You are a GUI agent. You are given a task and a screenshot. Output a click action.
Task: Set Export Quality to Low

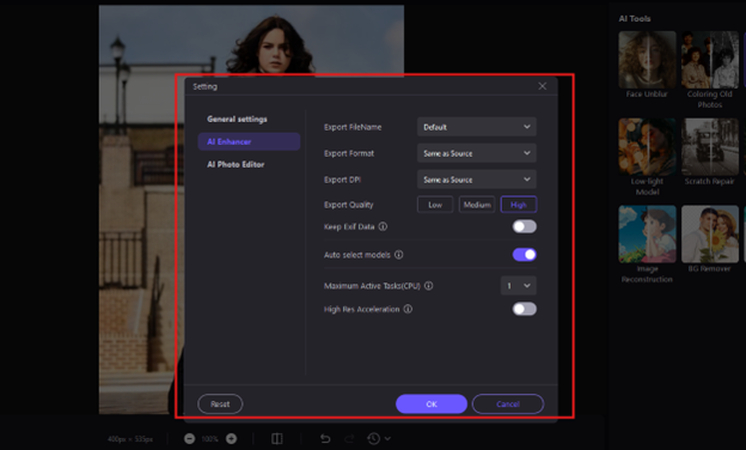(x=435, y=205)
